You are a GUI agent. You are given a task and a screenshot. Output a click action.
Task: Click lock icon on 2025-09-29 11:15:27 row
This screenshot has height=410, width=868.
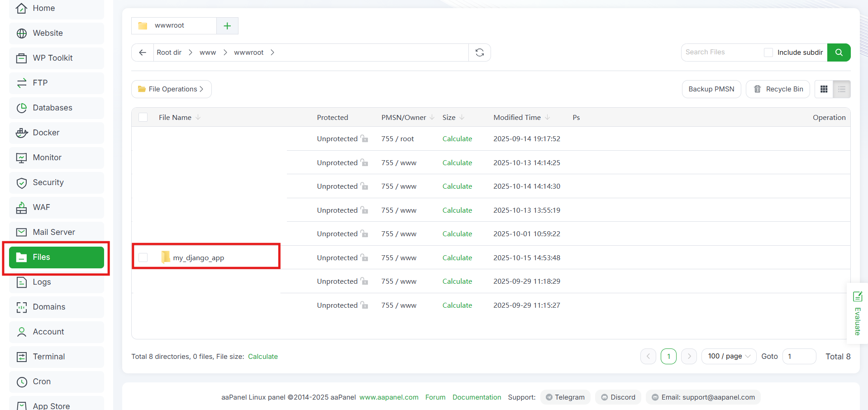[364, 305]
